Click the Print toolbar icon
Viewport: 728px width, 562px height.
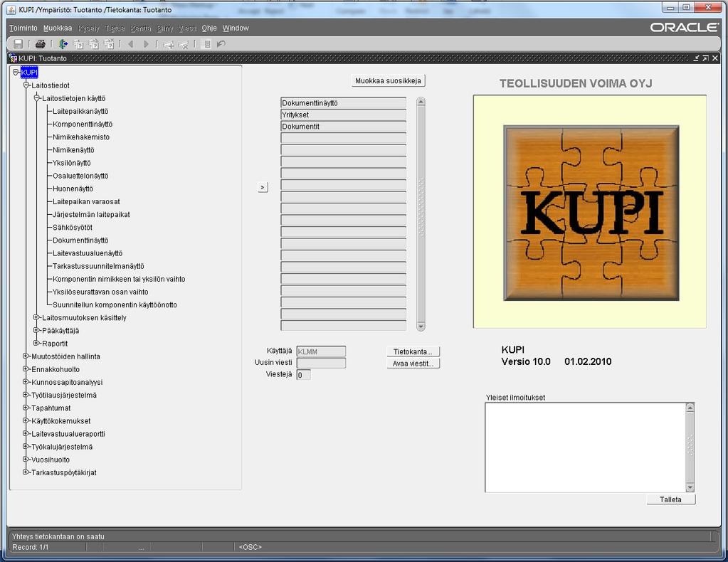pyautogui.click(x=41, y=44)
